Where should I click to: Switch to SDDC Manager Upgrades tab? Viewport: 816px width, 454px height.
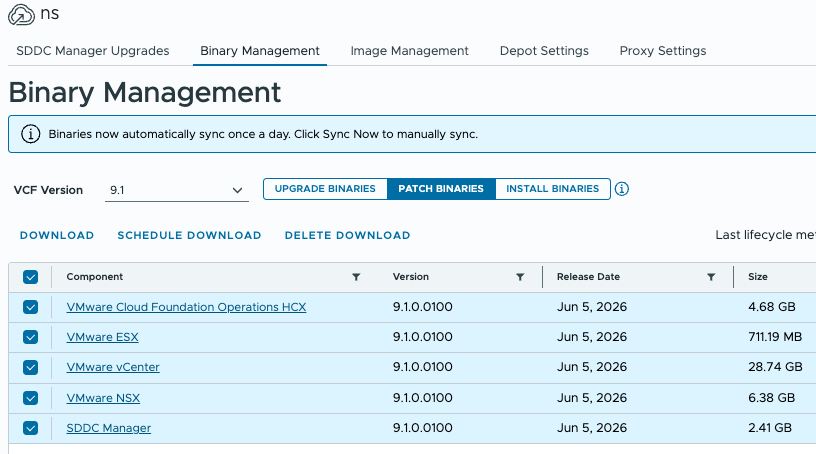coord(93,51)
